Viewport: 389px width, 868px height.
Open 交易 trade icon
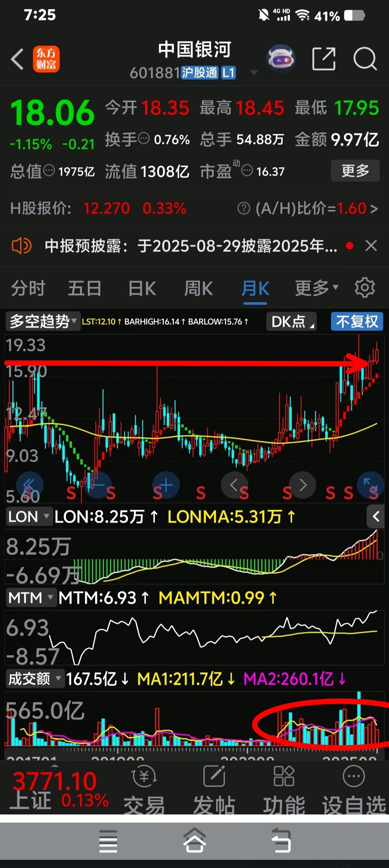pos(144,790)
